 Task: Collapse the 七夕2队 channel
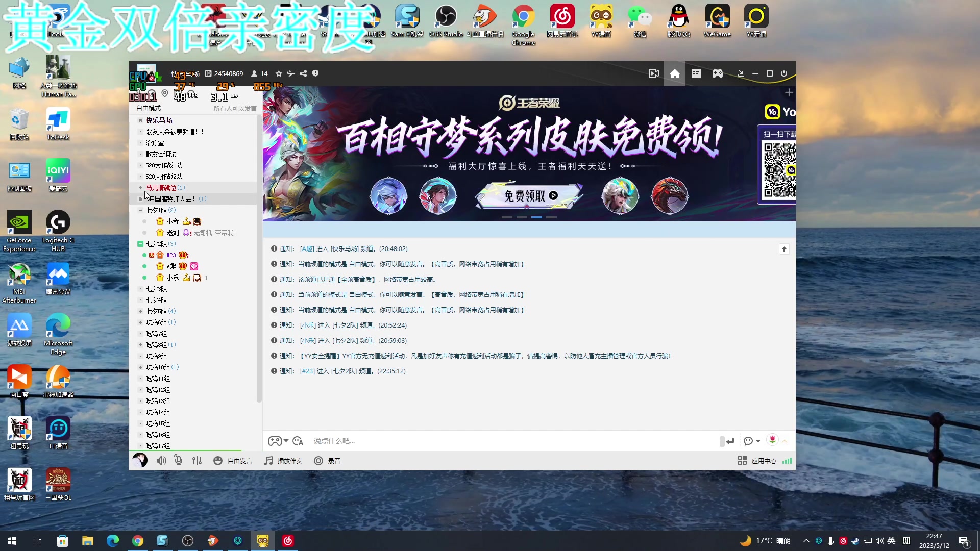pyautogui.click(x=140, y=244)
